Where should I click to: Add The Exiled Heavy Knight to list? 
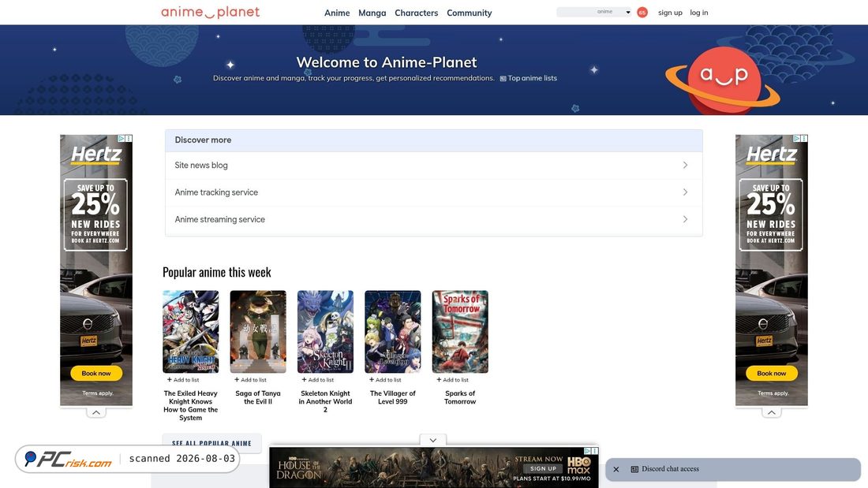183,379
